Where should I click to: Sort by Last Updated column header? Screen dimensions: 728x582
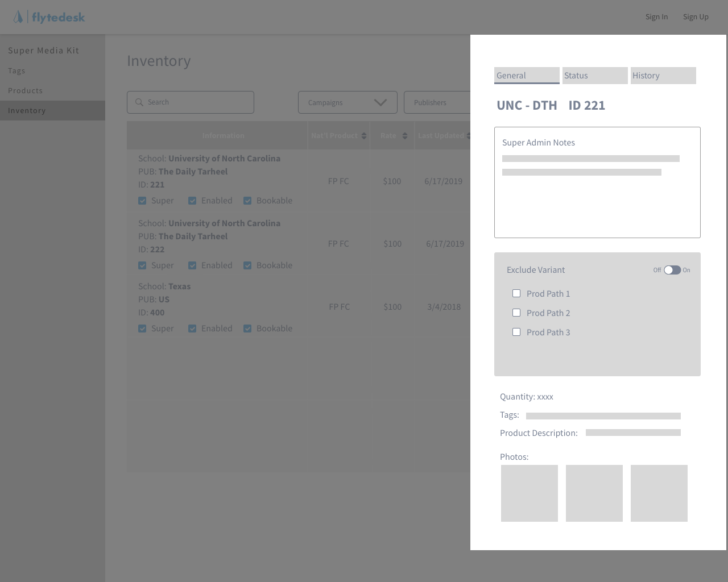(x=444, y=136)
